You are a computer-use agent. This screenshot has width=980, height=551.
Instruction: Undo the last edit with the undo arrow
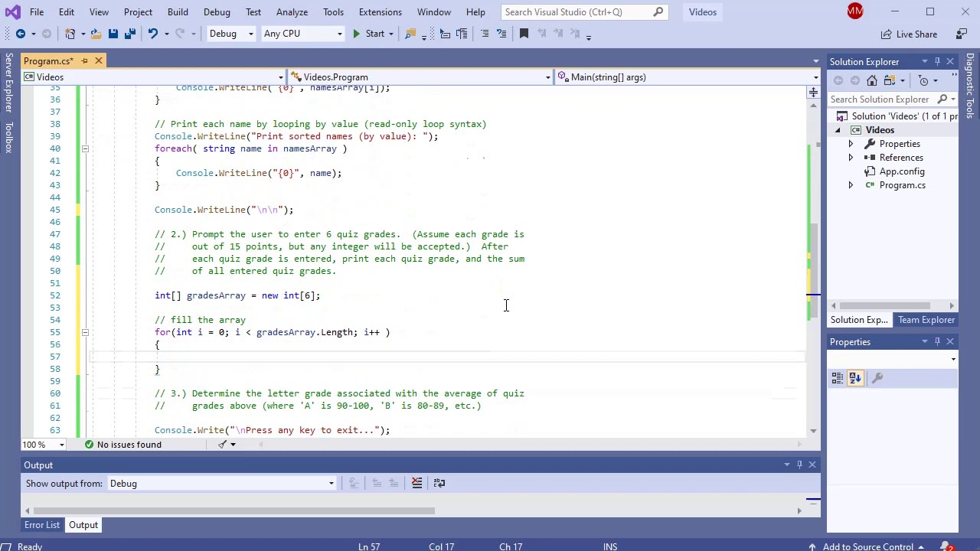click(152, 34)
